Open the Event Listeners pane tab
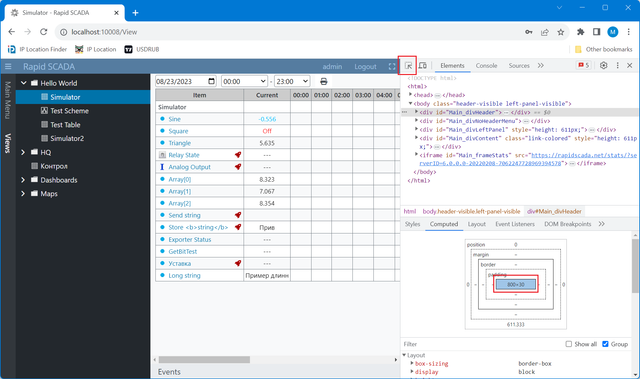Viewport: 640px width, 379px height. [x=515, y=224]
